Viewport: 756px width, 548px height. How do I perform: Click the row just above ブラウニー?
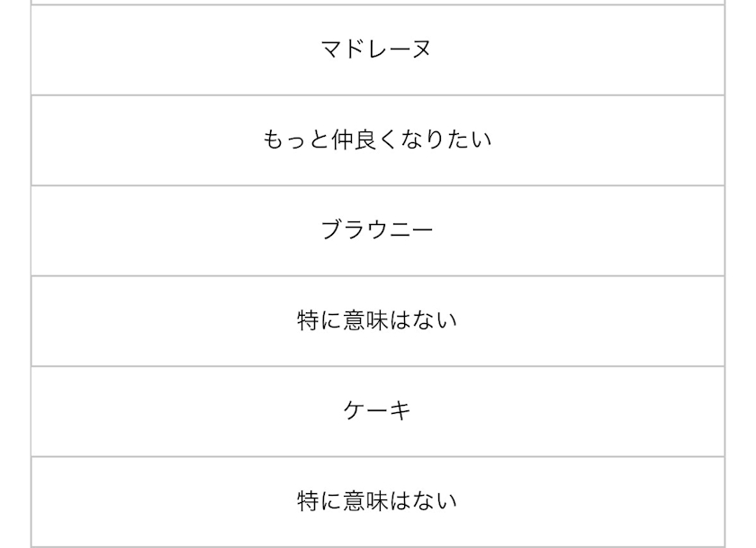pos(377,140)
